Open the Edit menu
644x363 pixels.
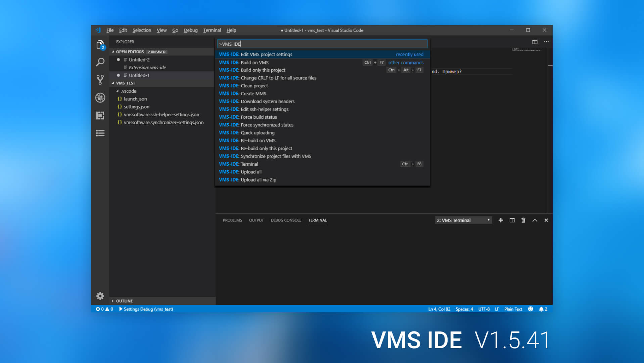click(123, 30)
